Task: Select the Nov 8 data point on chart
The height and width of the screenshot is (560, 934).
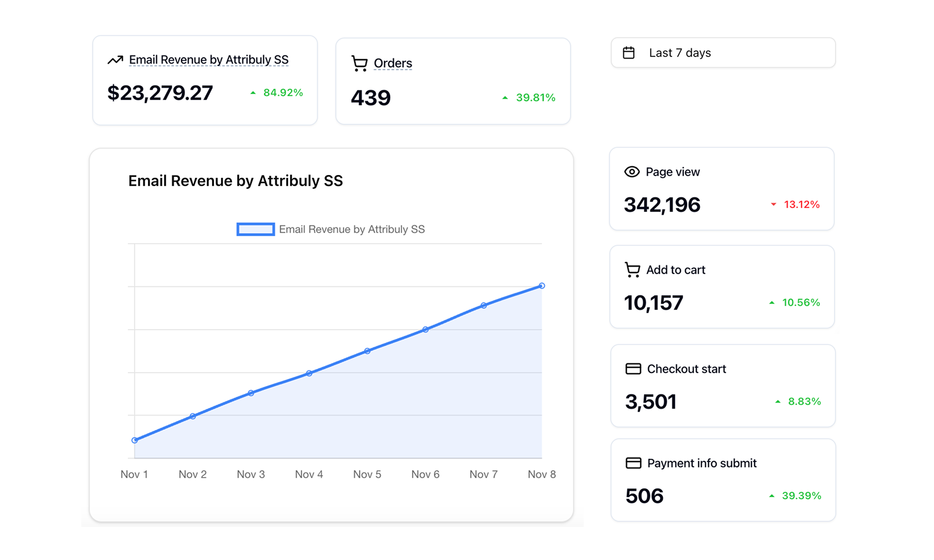Action: [542, 285]
